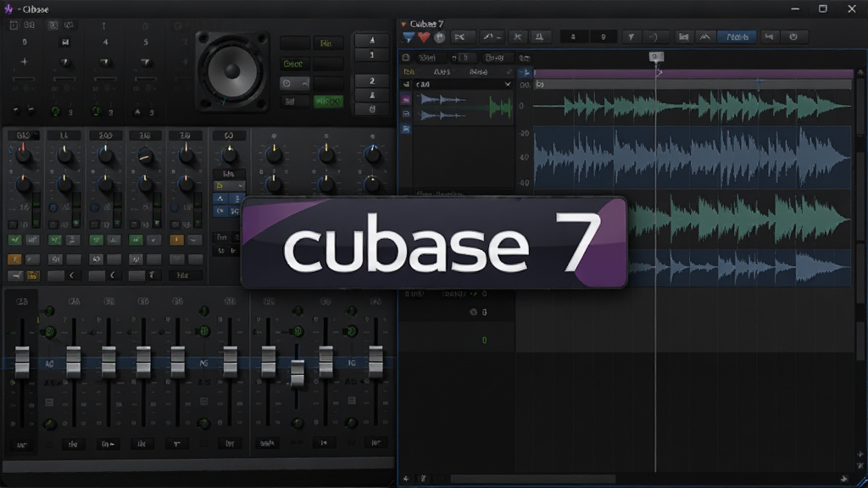Close the track panel using the X button

tap(508, 84)
